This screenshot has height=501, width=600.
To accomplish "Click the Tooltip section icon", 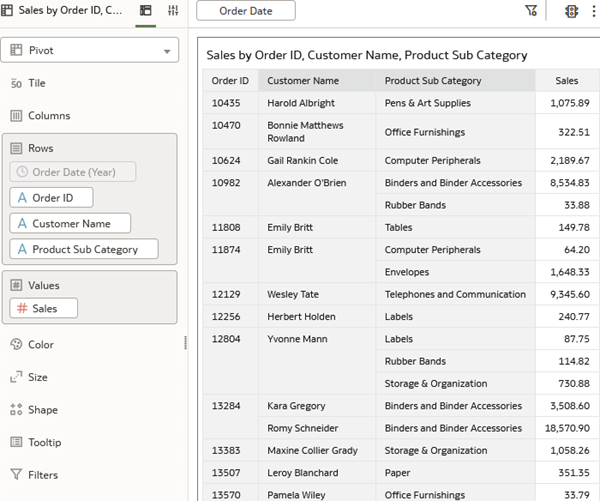I will [16, 442].
